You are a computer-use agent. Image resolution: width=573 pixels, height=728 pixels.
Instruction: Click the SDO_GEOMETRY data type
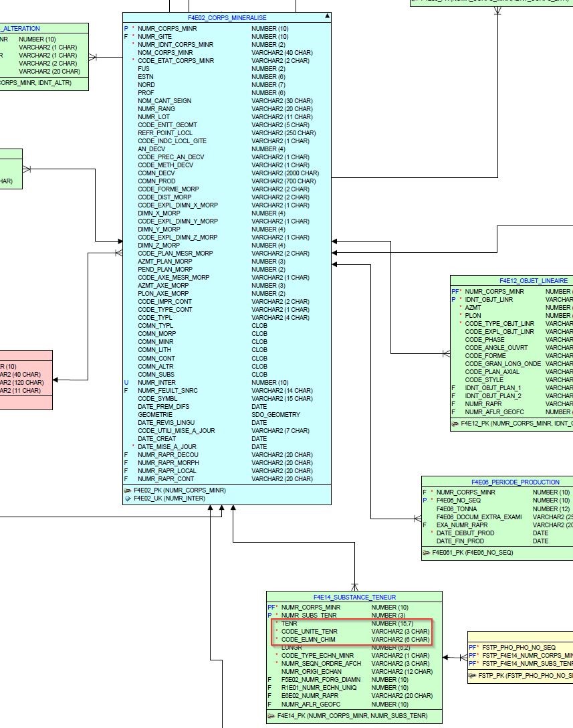(x=275, y=415)
